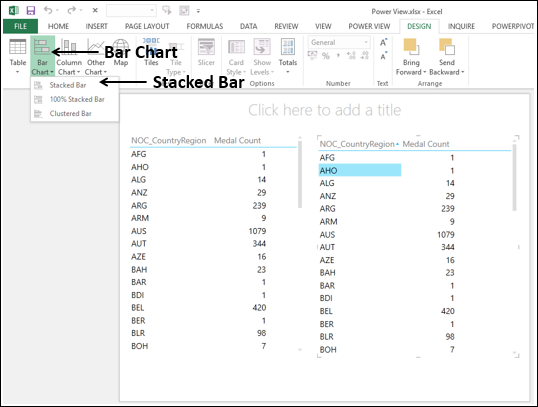Image resolution: width=538 pixels, height=407 pixels.
Task: Increase font size with the larger A icon
Action: 384,43
